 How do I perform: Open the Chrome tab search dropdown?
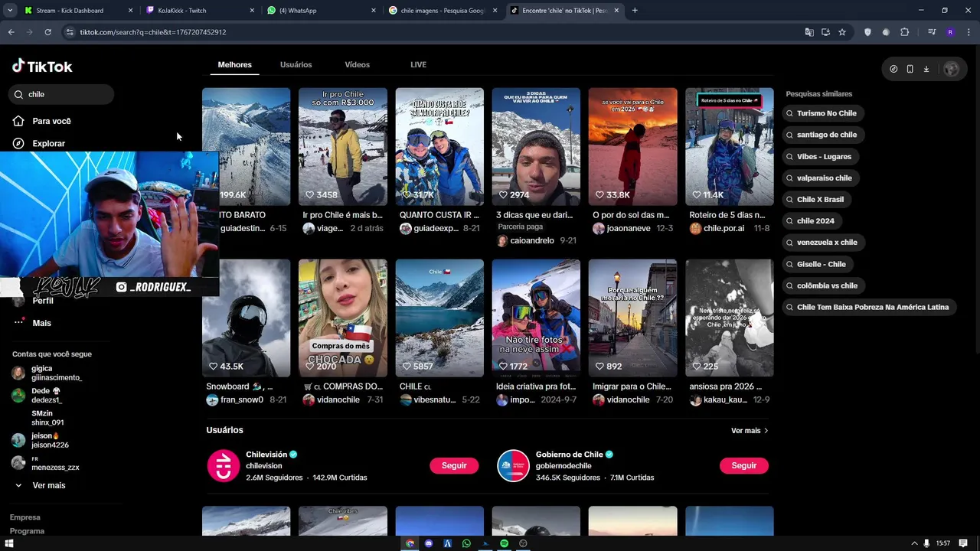point(10,11)
